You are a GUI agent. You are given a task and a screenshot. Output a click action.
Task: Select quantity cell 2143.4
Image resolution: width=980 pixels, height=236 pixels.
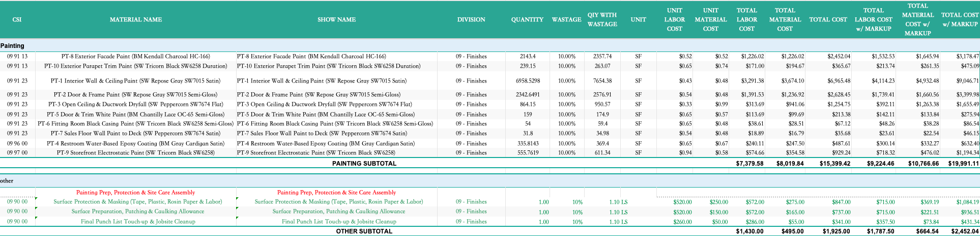coord(528,57)
